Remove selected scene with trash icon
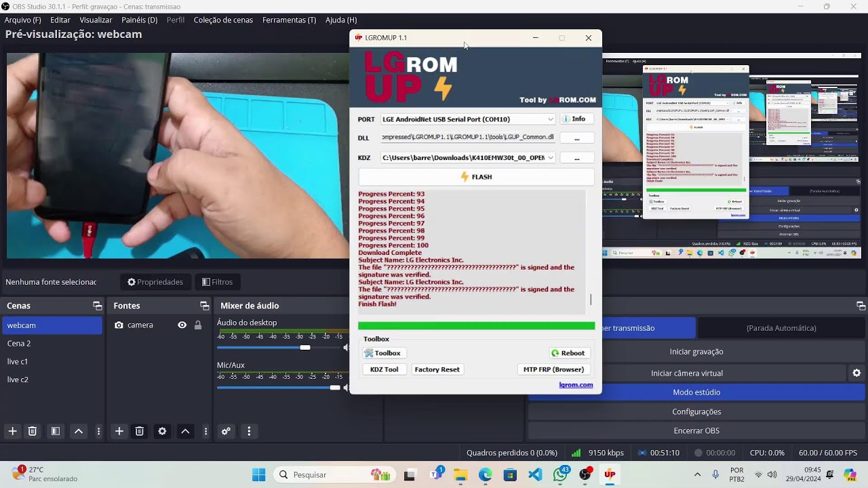 point(32,431)
